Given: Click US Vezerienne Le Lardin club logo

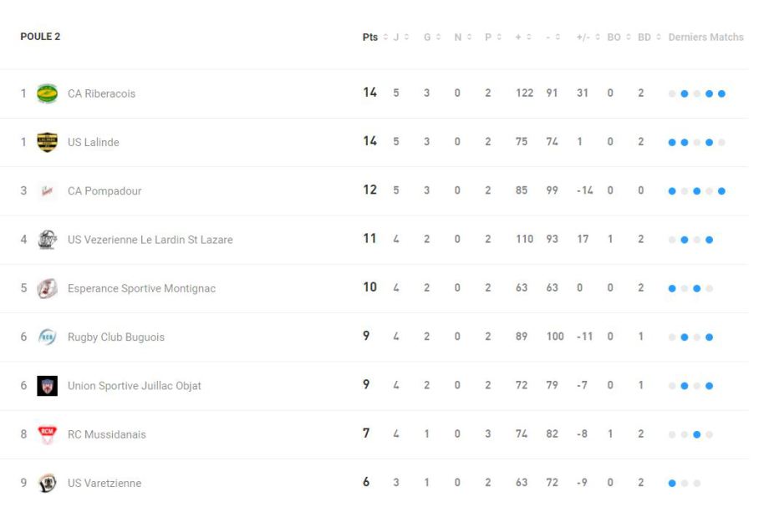Looking at the screenshot, I should [x=47, y=240].
